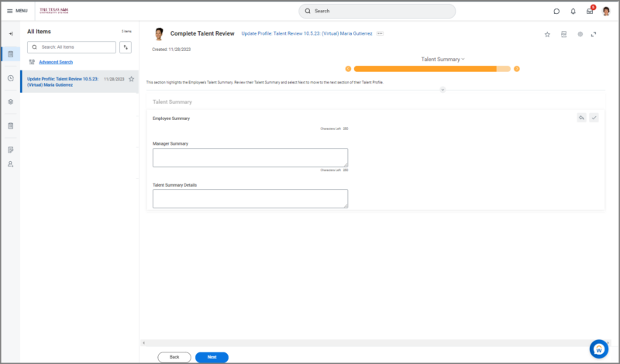The width and height of the screenshot is (620, 364).
Task: Click the right arrow on progress bar
Action: 517,69
